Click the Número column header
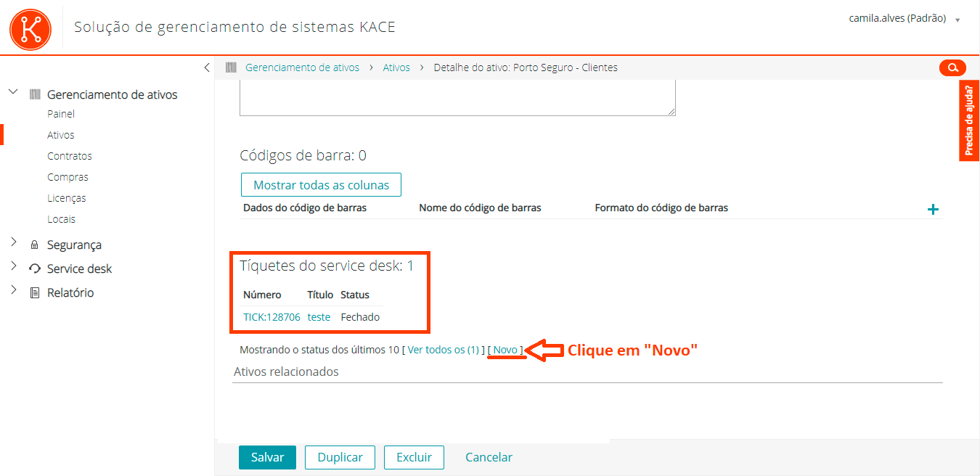The image size is (980, 476). click(x=262, y=295)
